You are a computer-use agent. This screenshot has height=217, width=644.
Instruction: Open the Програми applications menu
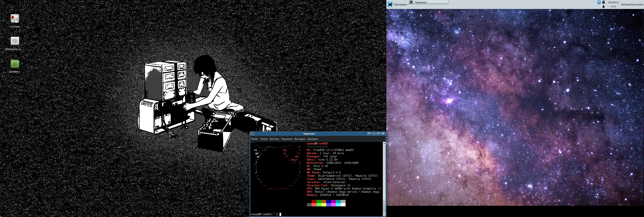tap(400, 4)
